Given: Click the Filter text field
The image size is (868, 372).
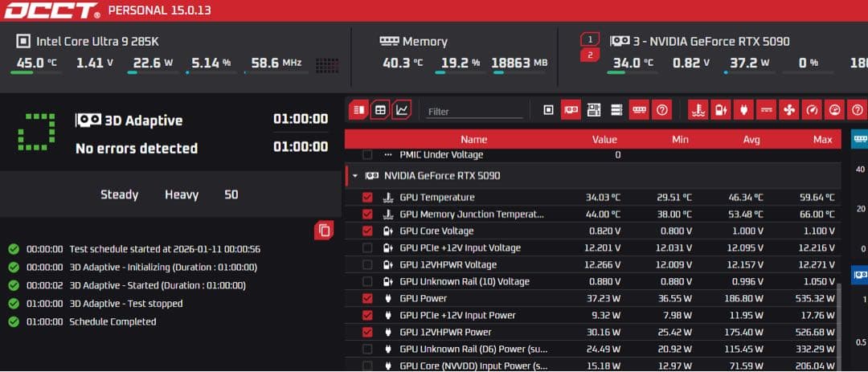Looking at the screenshot, I should [x=474, y=111].
